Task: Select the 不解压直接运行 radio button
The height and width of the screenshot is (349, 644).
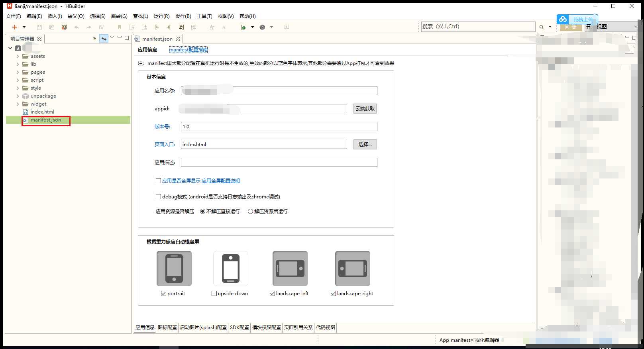Action: pyautogui.click(x=202, y=212)
